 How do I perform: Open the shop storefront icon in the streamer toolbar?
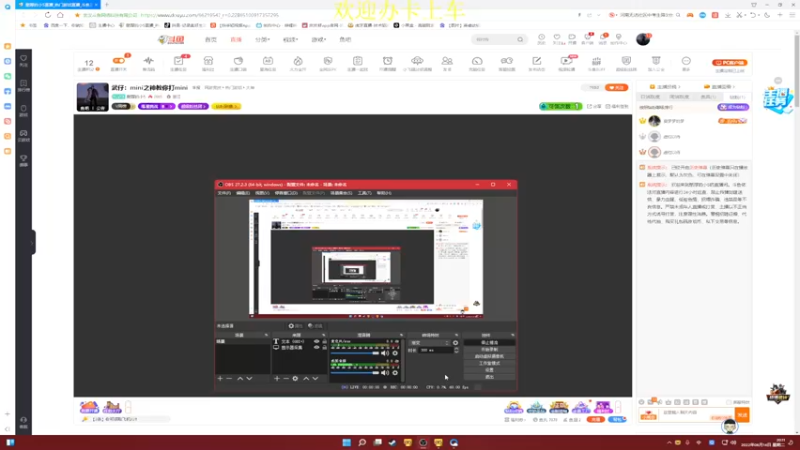click(x=208, y=61)
